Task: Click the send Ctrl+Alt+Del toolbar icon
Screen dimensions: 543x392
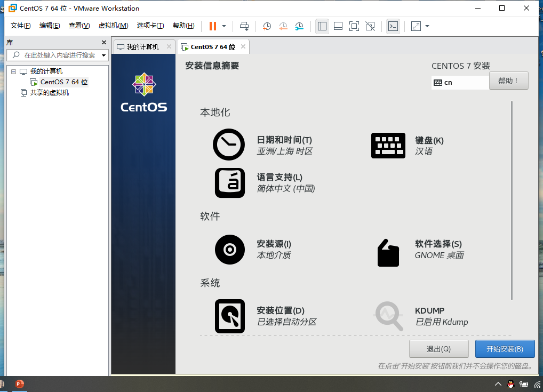Action: (244, 26)
